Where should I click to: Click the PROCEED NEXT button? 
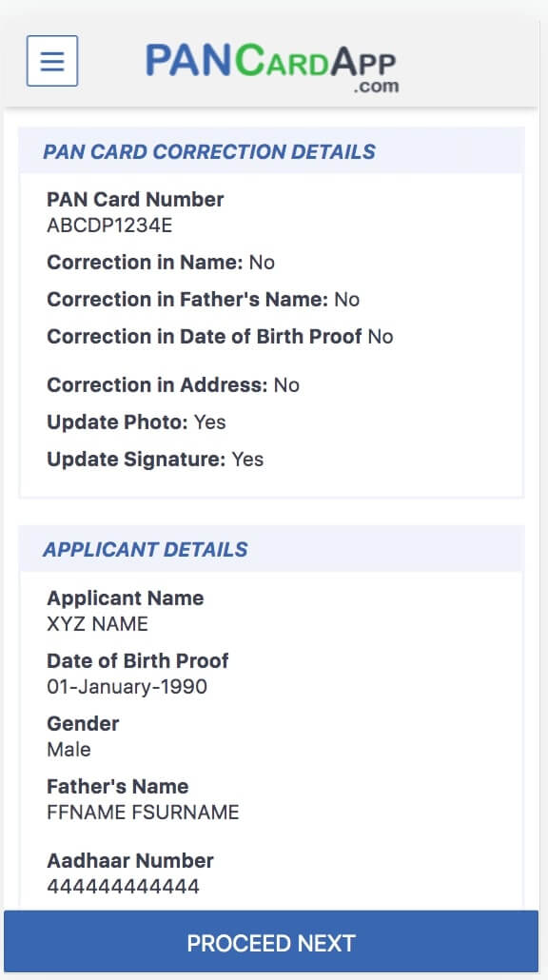pos(274,942)
